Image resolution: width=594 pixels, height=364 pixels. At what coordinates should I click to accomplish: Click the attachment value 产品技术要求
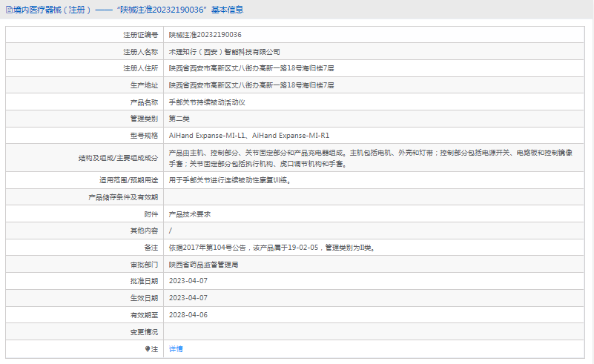189,214
